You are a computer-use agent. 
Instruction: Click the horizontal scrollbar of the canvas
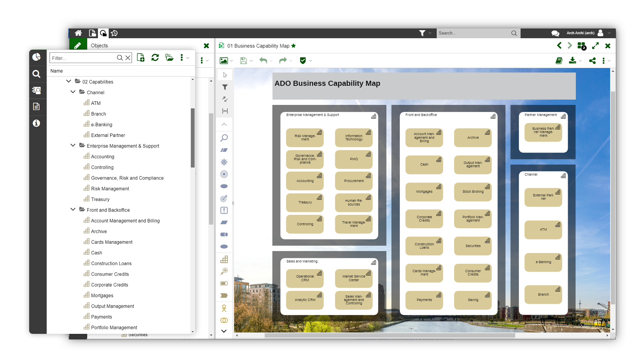(x=389, y=335)
